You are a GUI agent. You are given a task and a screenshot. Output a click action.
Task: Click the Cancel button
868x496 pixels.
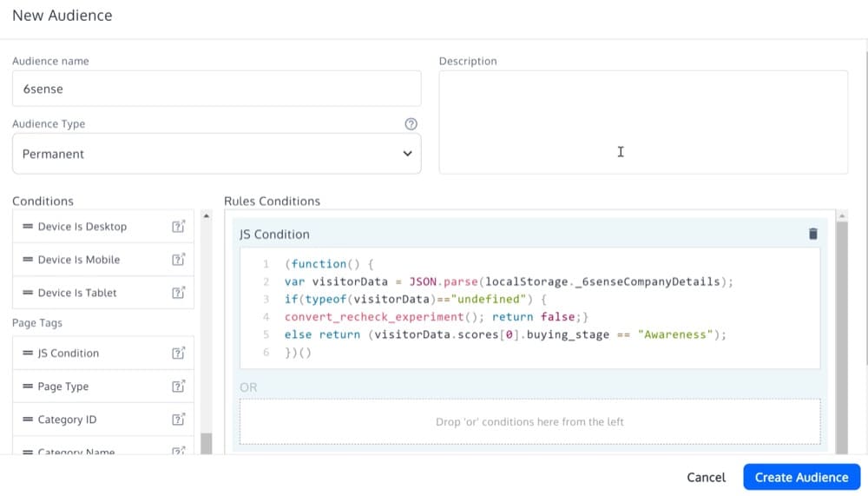pyautogui.click(x=706, y=477)
